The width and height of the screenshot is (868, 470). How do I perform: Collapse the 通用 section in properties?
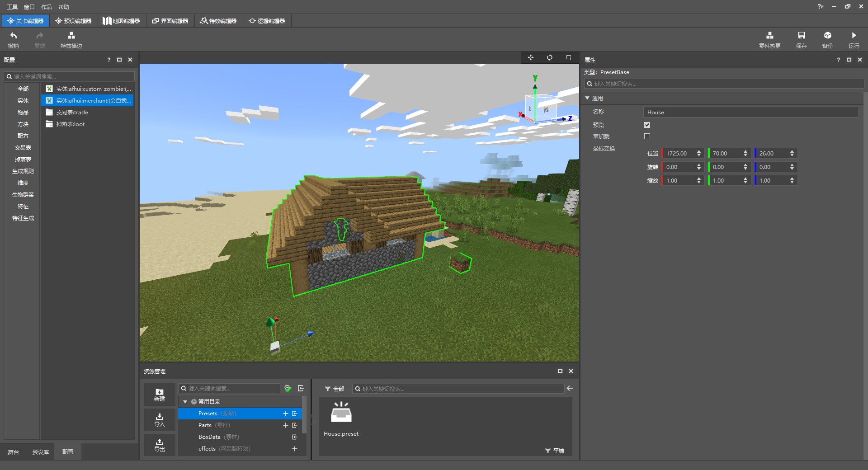tap(587, 98)
